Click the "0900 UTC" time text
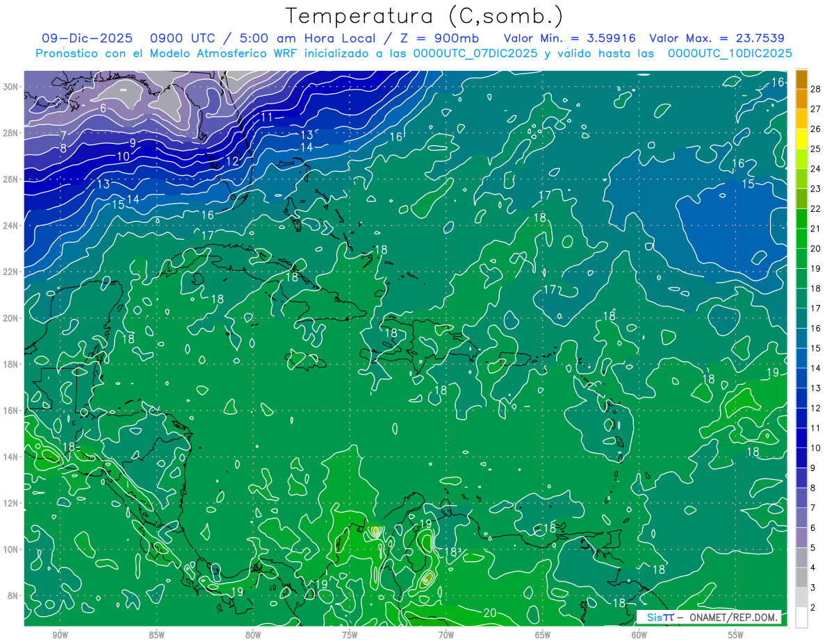The image size is (834, 644). coord(183,38)
